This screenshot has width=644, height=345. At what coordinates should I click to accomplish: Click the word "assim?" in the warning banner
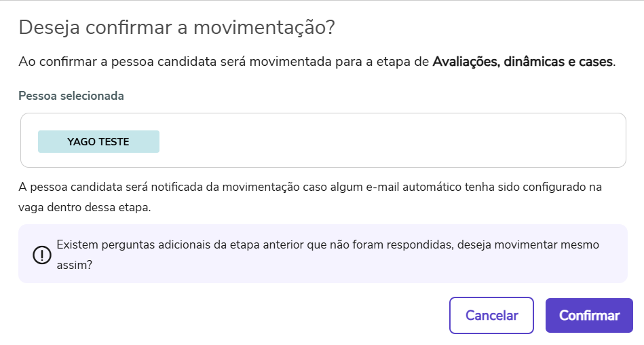pyautogui.click(x=74, y=266)
